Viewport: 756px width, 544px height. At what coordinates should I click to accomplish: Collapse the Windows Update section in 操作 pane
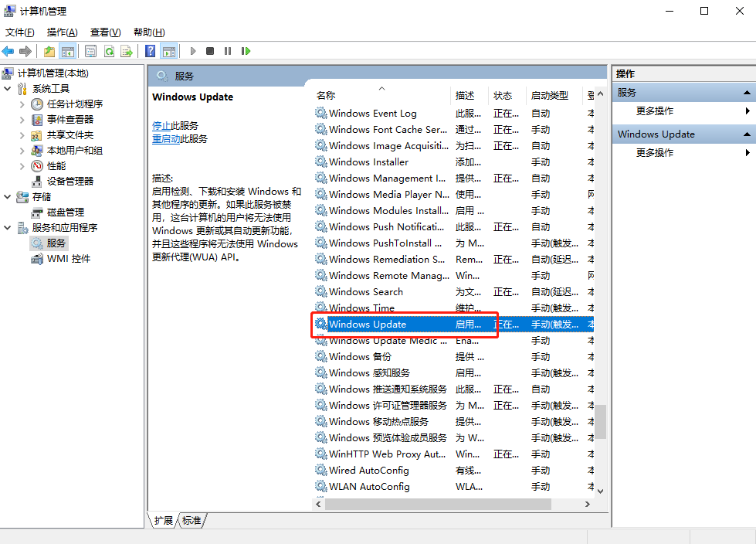coord(747,134)
